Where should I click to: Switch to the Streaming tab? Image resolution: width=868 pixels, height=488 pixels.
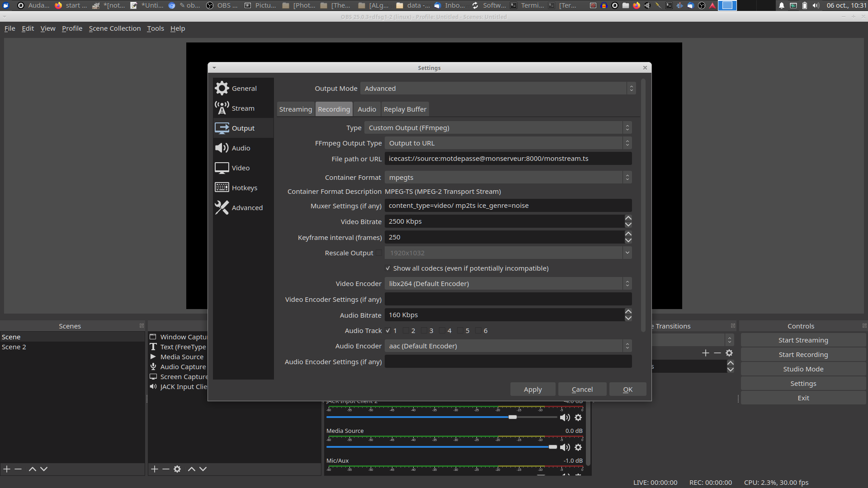[295, 109]
